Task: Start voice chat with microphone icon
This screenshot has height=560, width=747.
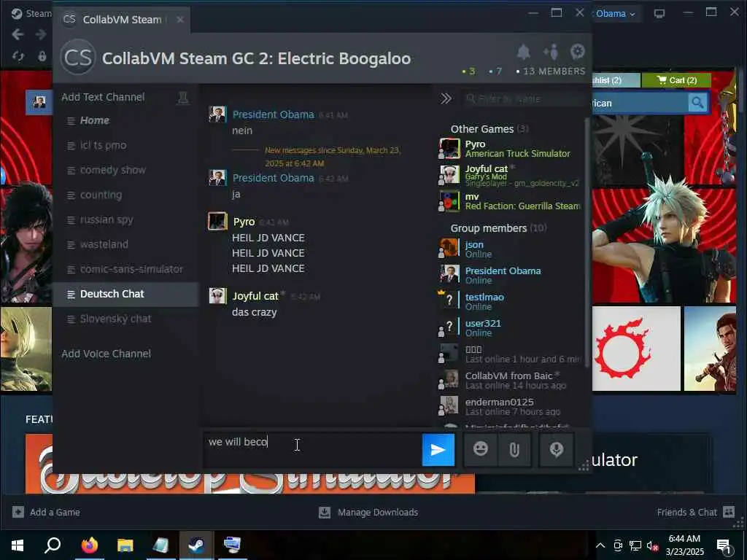Action: pos(557,449)
